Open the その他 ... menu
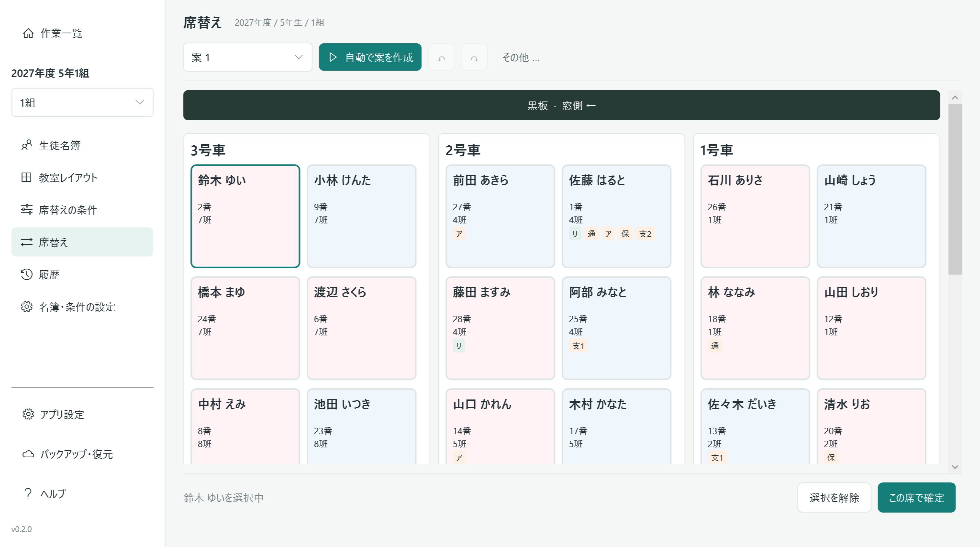This screenshot has width=980, height=547. [x=521, y=58]
